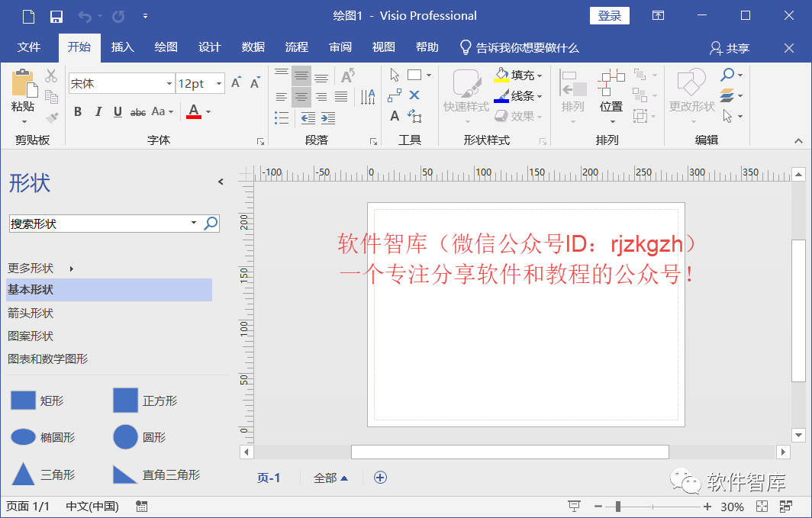Screen dimensions: 812x518
Task: Click the 登录 sign-in button
Action: coord(610,15)
